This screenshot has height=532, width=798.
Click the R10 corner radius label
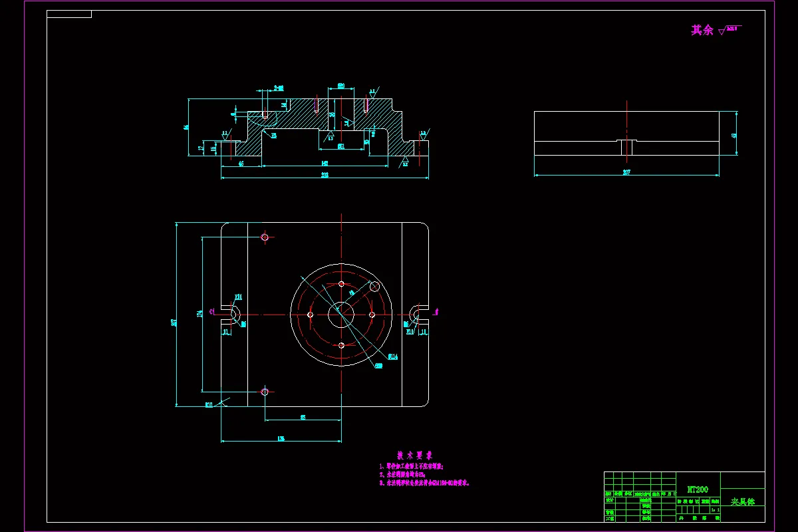[209, 404]
